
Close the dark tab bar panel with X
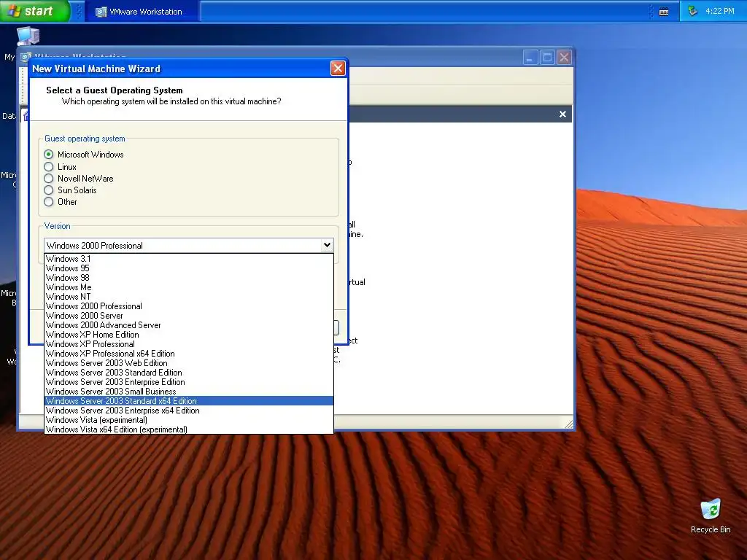coord(562,114)
